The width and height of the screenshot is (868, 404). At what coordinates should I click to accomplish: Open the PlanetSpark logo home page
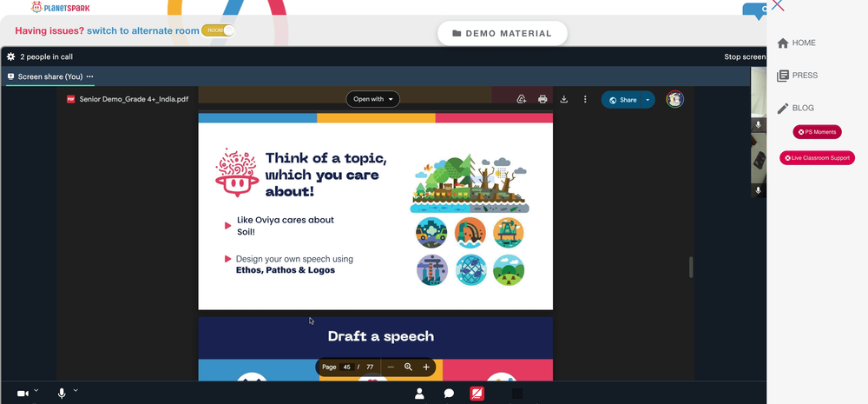click(61, 7)
